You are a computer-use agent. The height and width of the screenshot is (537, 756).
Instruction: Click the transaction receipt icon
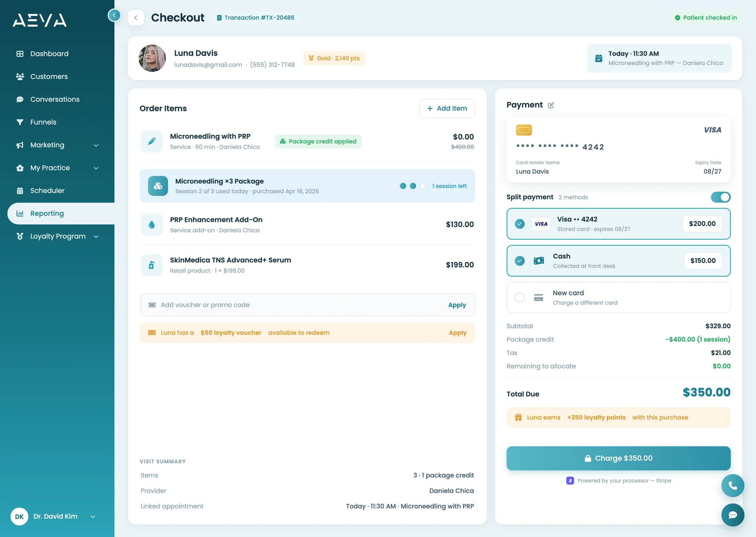(219, 18)
